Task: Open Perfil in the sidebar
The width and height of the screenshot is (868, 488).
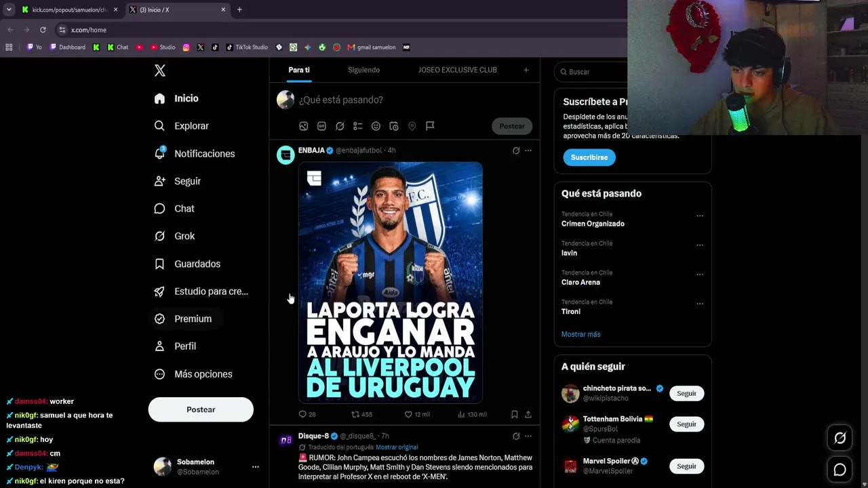Action: coord(175,346)
